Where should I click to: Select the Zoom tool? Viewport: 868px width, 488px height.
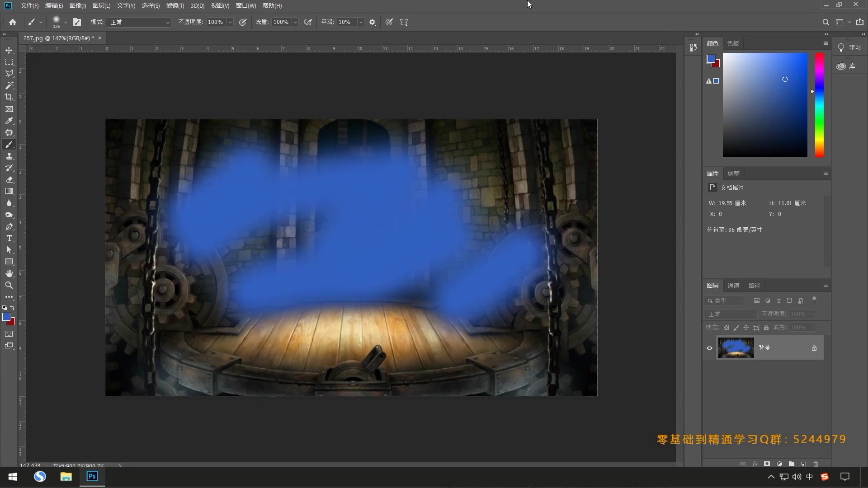9,285
